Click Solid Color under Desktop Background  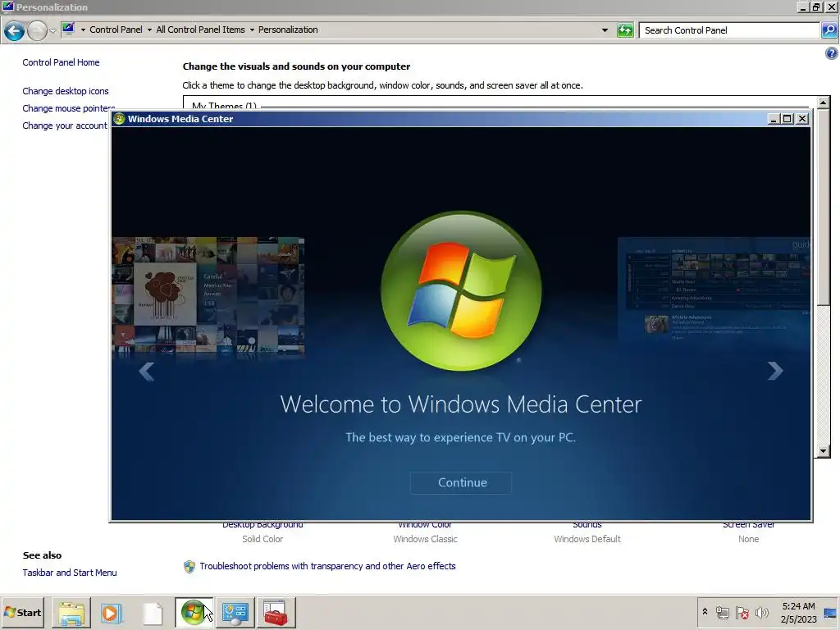[262, 539]
